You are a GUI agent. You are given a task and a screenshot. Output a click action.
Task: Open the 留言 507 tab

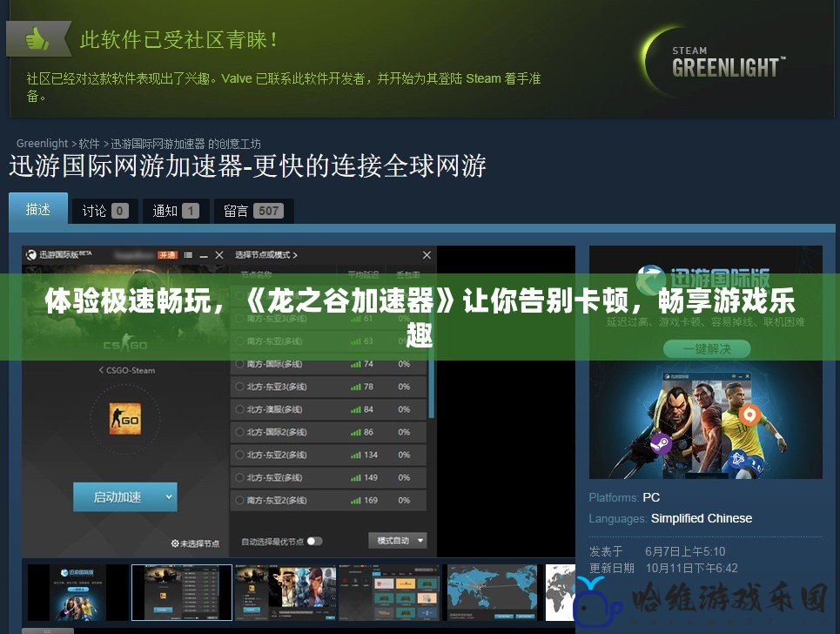[x=253, y=211]
